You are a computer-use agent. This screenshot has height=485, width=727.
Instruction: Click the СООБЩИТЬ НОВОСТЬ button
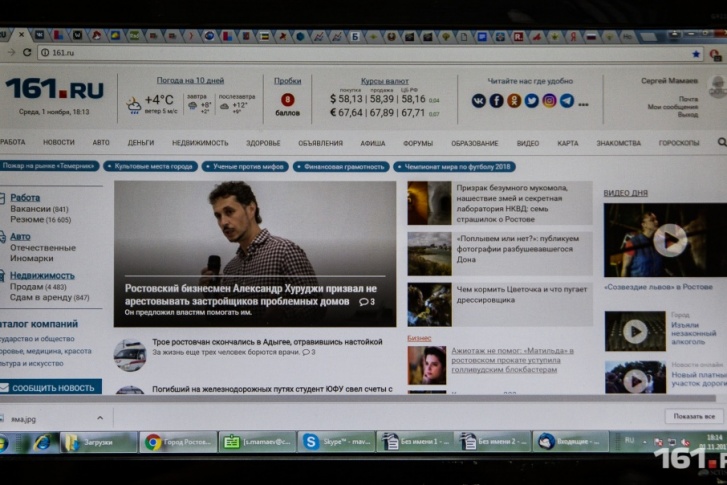coord(51,388)
